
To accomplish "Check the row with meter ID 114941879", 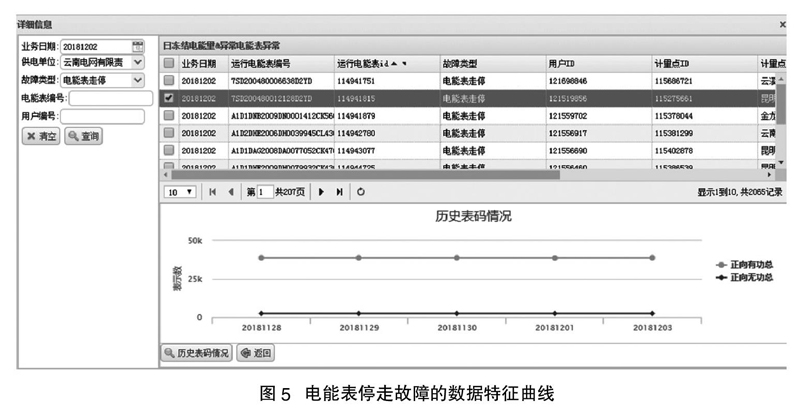I will pos(169,115).
